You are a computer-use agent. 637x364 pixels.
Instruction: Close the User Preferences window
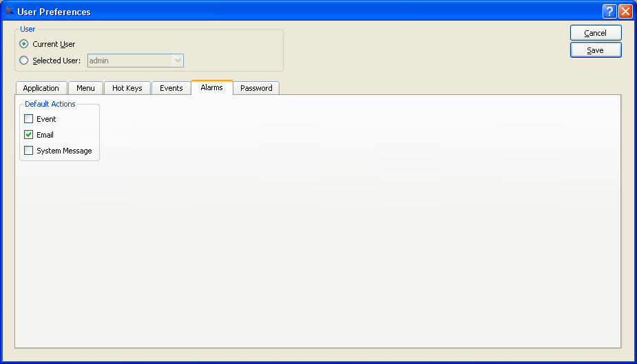point(625,12)
